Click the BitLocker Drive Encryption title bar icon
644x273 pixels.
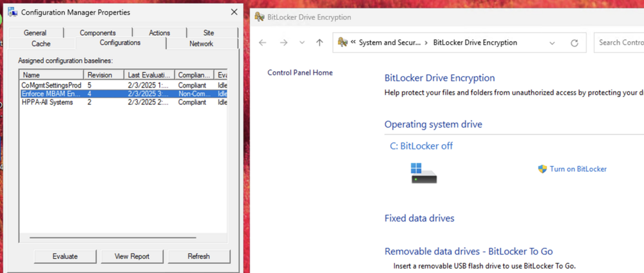(x=259, y=17)
